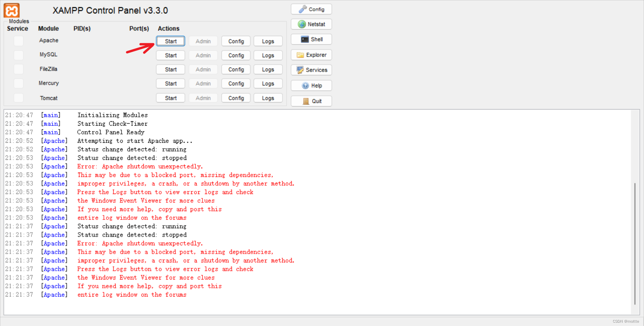Launch the Shell terminal button

311,39
